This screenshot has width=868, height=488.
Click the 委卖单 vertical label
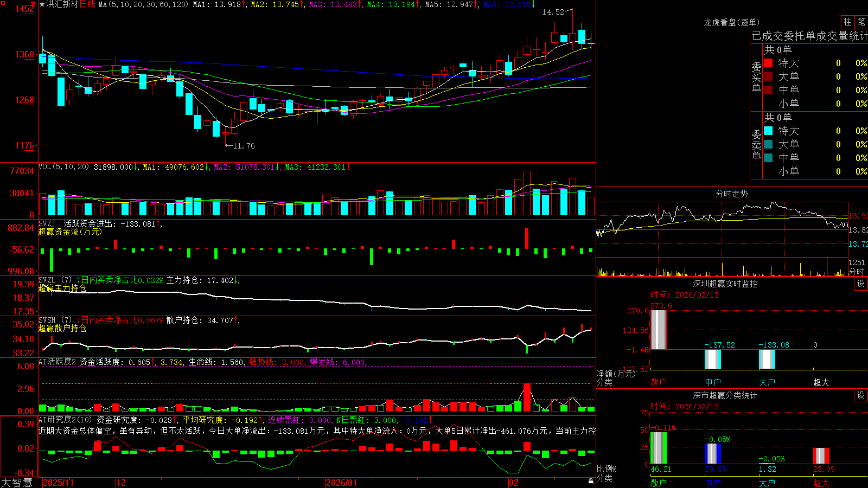pyautogui.click(x=756, y=145)
